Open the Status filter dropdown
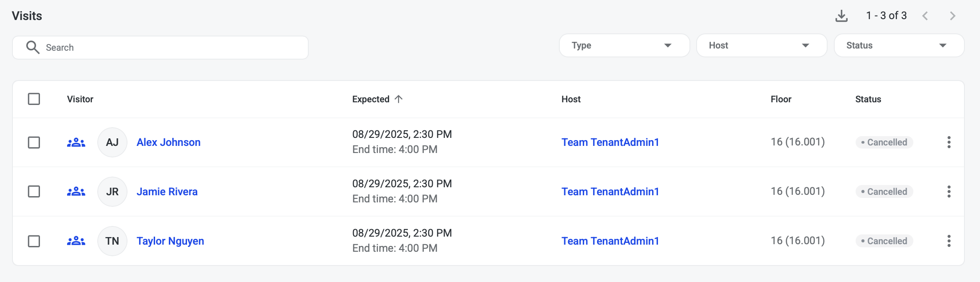The width and height of the screenshot is (980, 282). coord(899,45)
